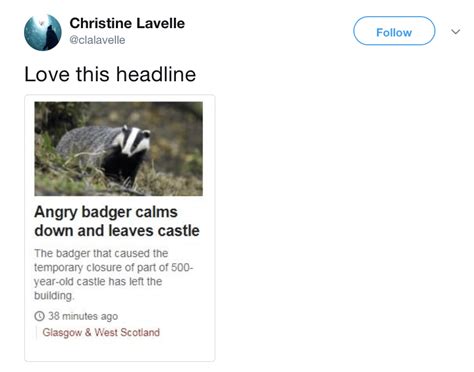Open headline line Angry badger calms
This screenshot has height=372, width=474.
click(x=106, y=212)
